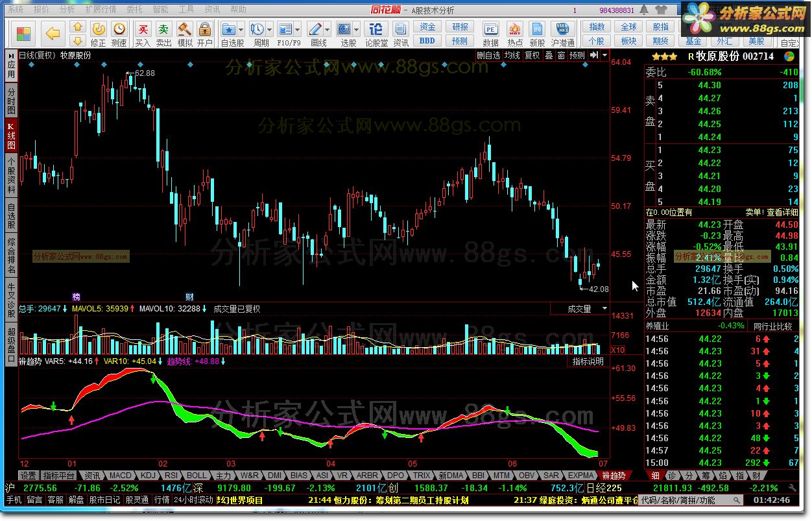Expand the F10/F9 dropdown arrow
Image resolution: width=812 pixels, height=521 pixels.
click(298, 30)
